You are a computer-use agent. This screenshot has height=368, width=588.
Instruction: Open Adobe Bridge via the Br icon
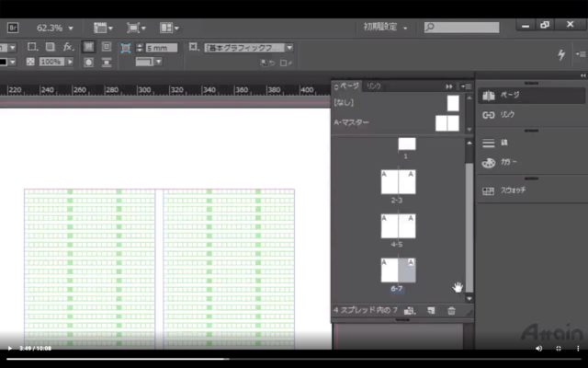click(x=13, y=29)
